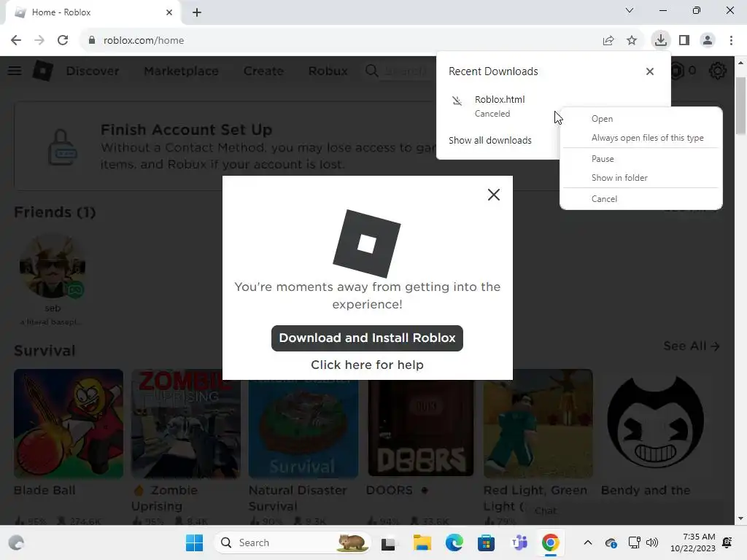
Task: Open the volume control in the tray
Action: [x=651, y=542]
